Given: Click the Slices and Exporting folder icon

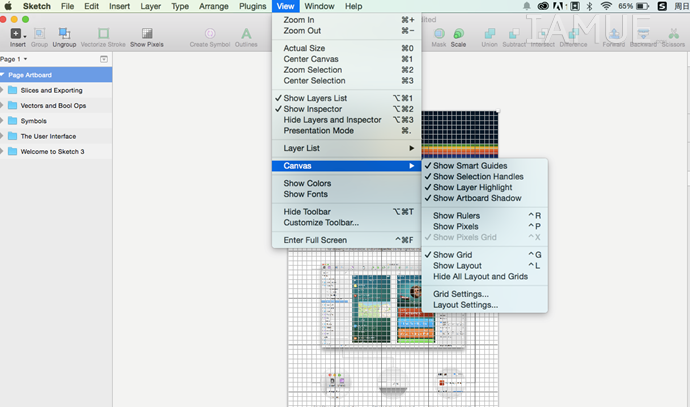Looking at the screenshot, I should tap(13, 90).
